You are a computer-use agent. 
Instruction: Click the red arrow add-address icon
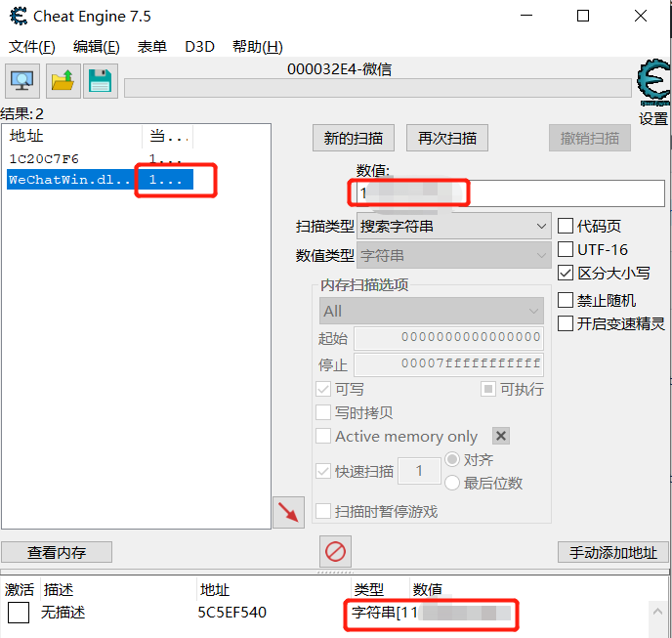[x=288, y=512]
